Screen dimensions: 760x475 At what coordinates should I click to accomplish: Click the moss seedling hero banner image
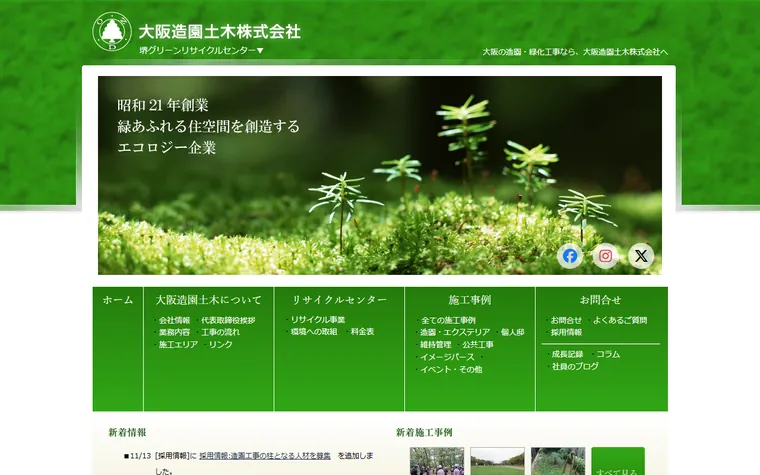coord(380,175)
